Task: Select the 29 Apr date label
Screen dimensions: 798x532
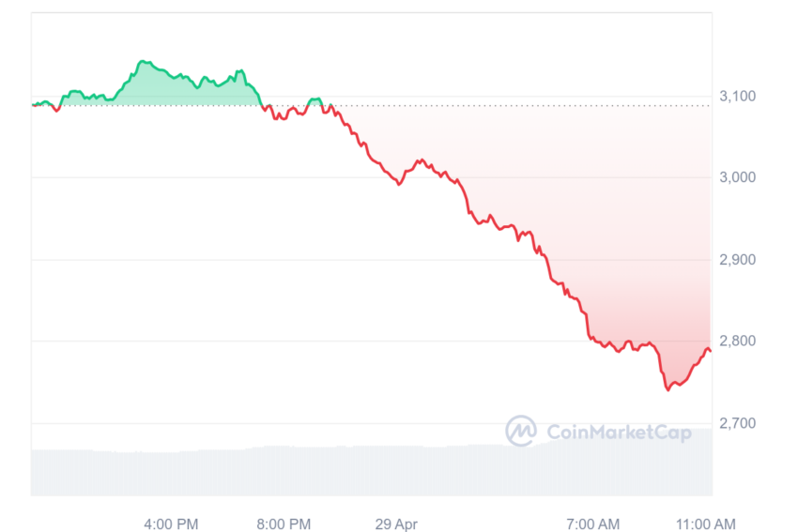Action: 396,524
